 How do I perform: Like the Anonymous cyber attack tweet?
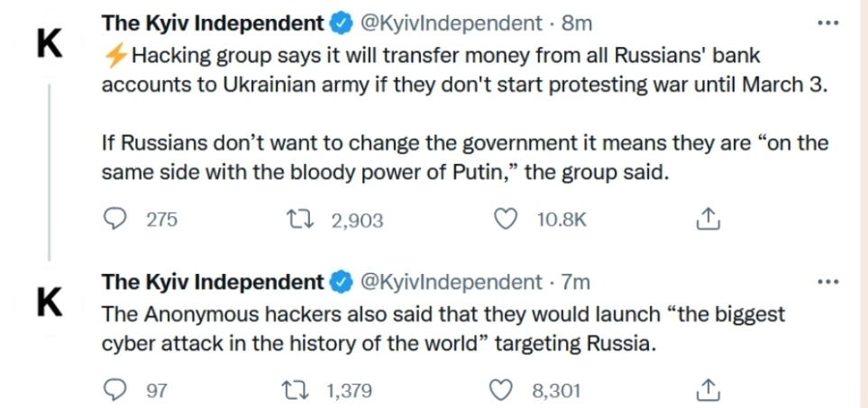502,390
